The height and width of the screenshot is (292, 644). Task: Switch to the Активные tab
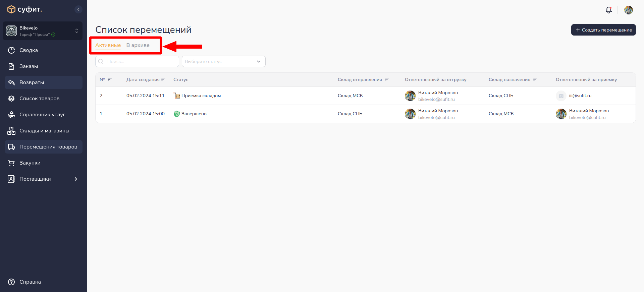[108, 45]
